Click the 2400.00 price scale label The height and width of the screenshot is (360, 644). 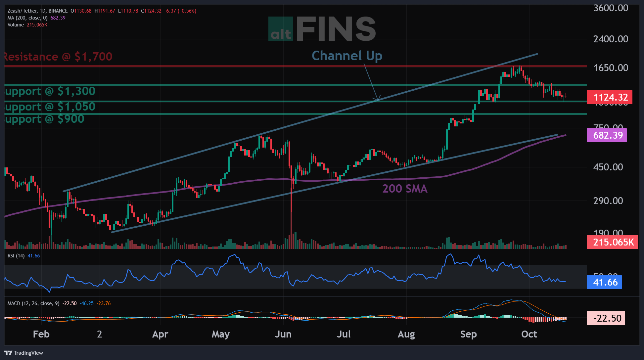(611, 39)
